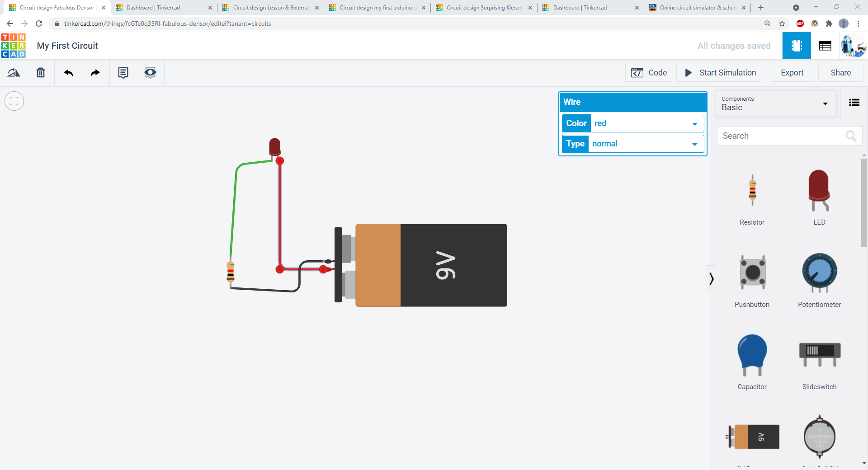The image size is (868, 470).
Task: Toggle annotation visibility with the eye icon
Action: click(x=150, y=72)
